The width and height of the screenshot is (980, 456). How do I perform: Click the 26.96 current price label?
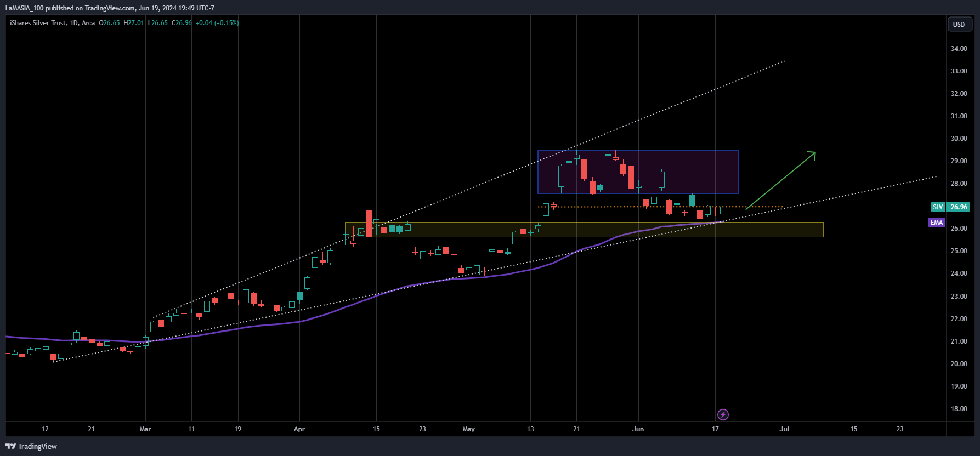tap(959, 207)
